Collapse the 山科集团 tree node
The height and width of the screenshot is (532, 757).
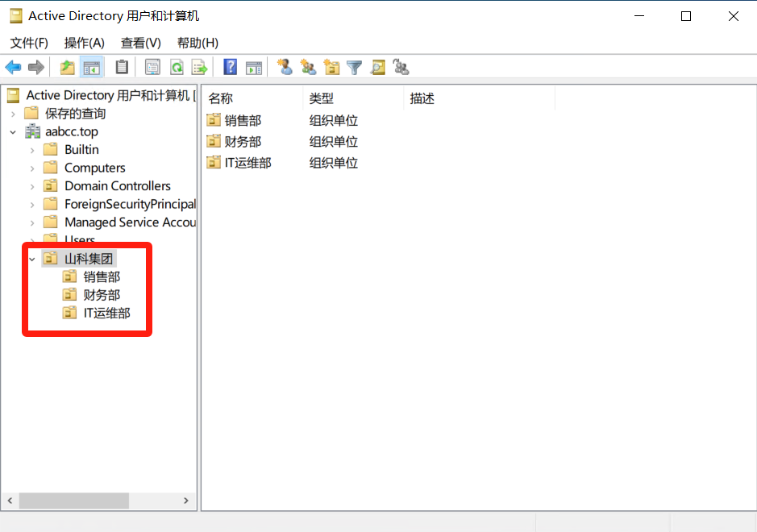coord(32,259)
